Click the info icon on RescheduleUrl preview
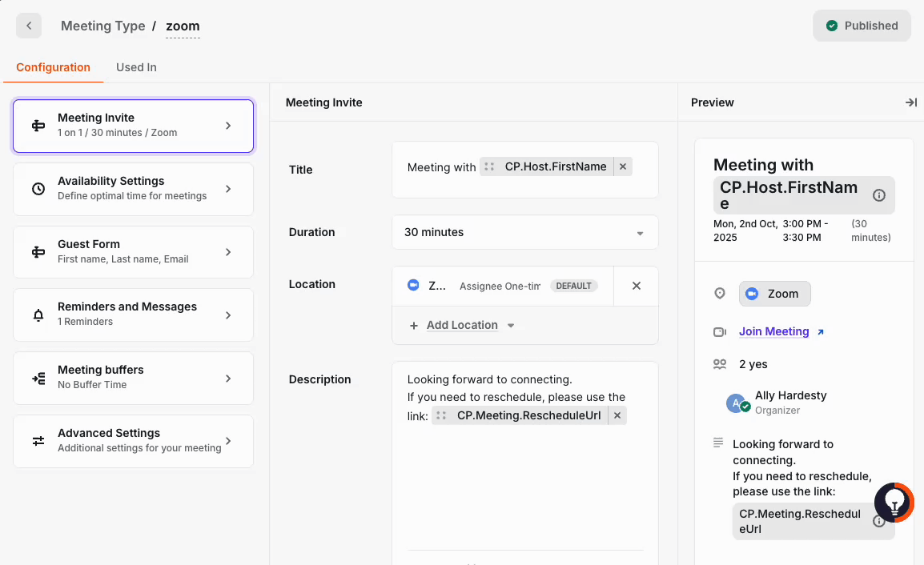Image resolution: width=924 pixels, height=565 pixels. 878,521
